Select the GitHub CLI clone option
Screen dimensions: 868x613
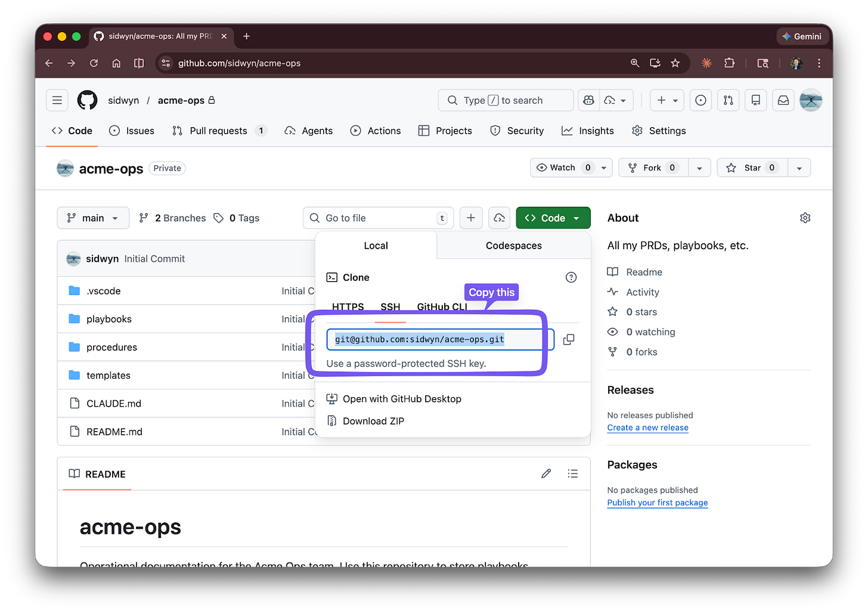(x=442, y=306)
